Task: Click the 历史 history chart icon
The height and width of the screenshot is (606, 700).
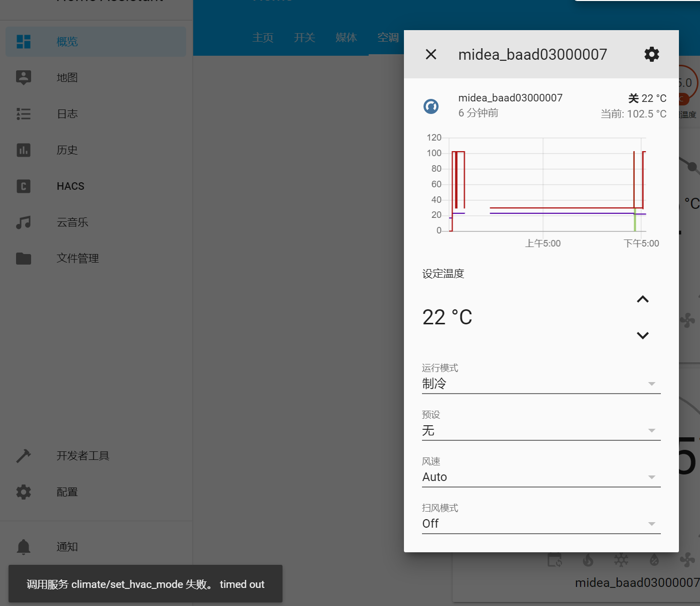Action: [24, 150]
